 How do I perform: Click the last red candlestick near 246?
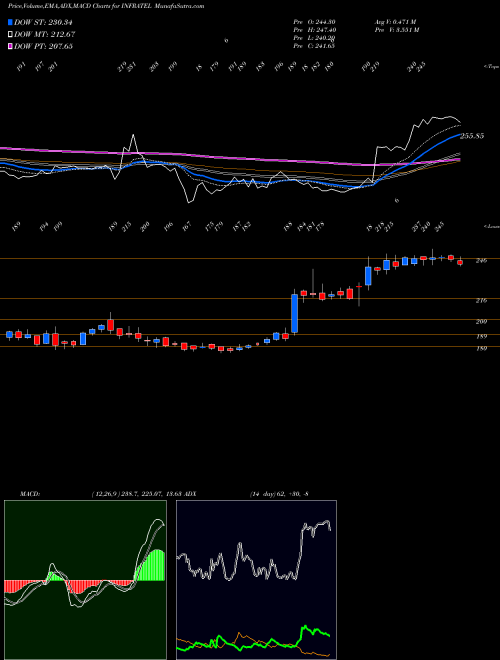[x=460, y=262]
